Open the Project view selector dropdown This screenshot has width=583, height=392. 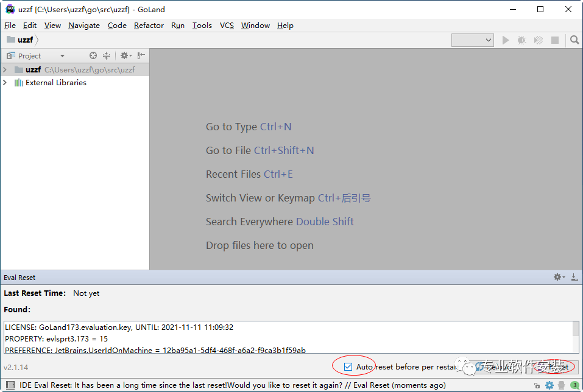pyautogui.click(x=62, y=56)
